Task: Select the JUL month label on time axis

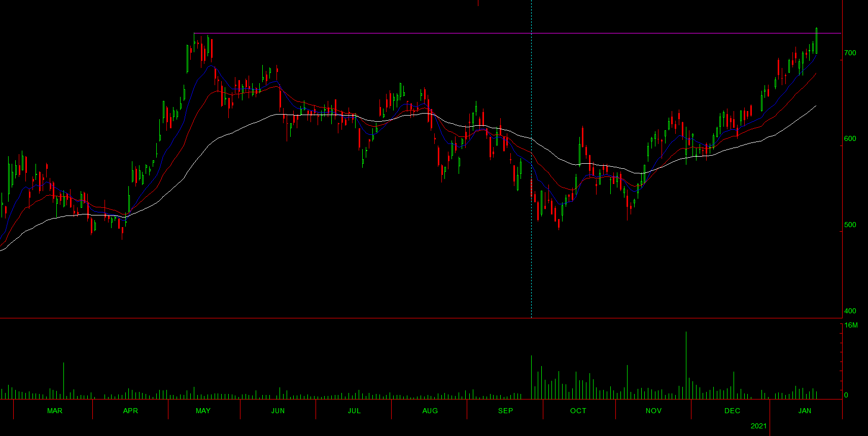Action: click(x=354, y=411)
